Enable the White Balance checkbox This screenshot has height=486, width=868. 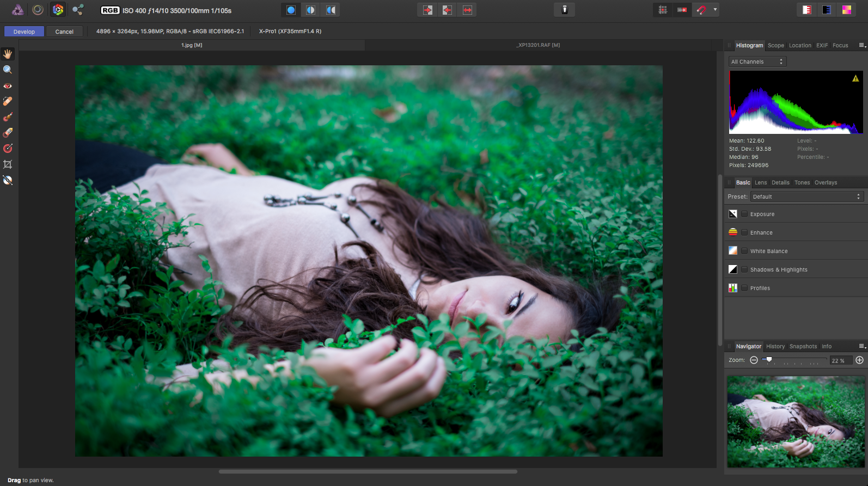pyautogui.click(x=744, y=251)
